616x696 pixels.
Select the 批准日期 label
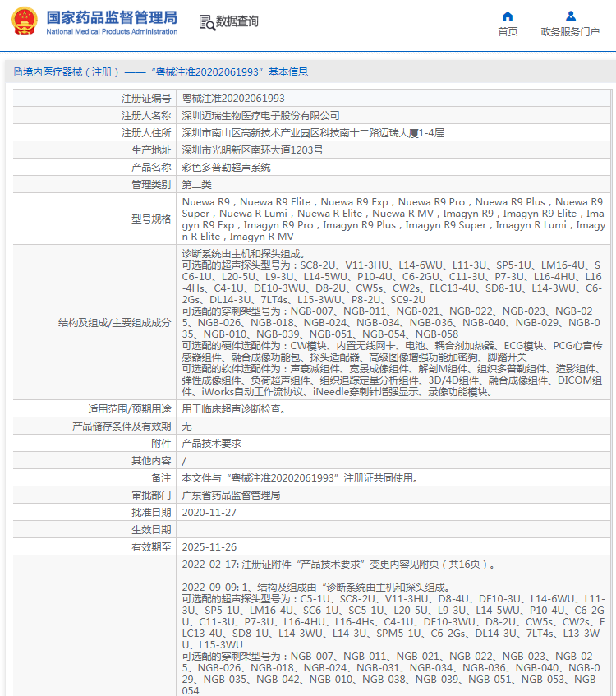[151, 513]
